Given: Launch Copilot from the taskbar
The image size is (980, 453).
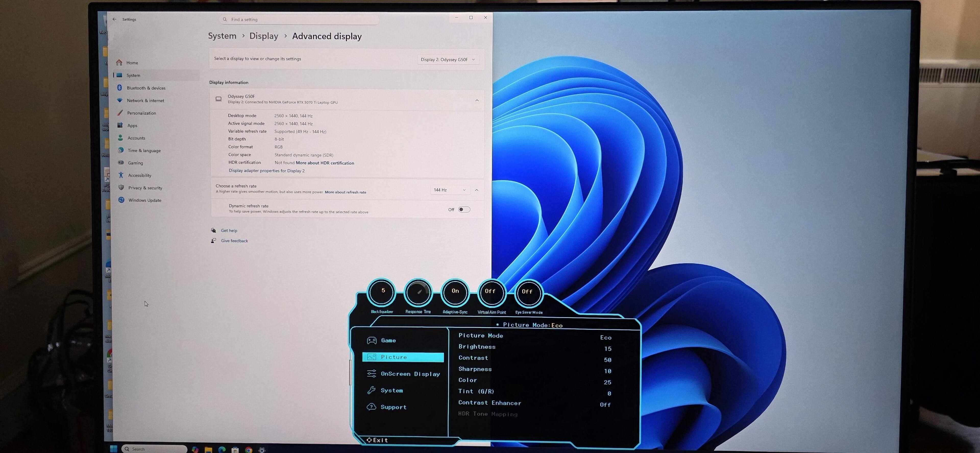Looking at the screenshot, I should coord(195,450).
